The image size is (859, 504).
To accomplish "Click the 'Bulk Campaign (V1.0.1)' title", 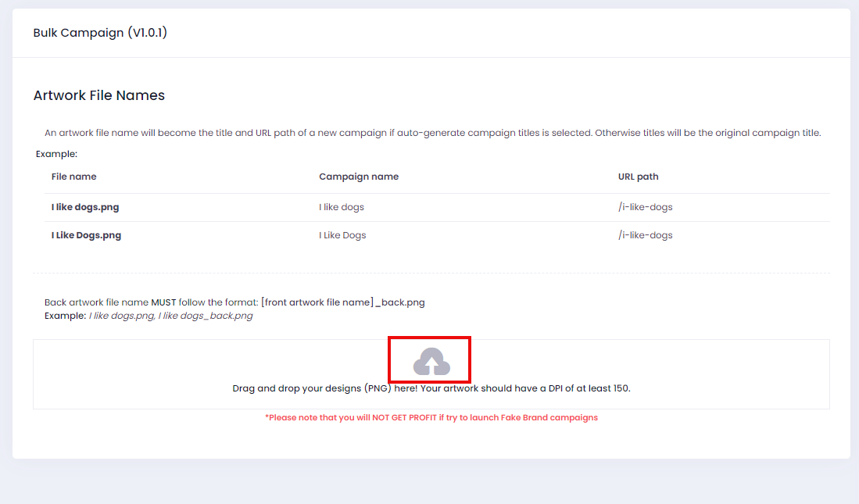I will coord(100,33).
